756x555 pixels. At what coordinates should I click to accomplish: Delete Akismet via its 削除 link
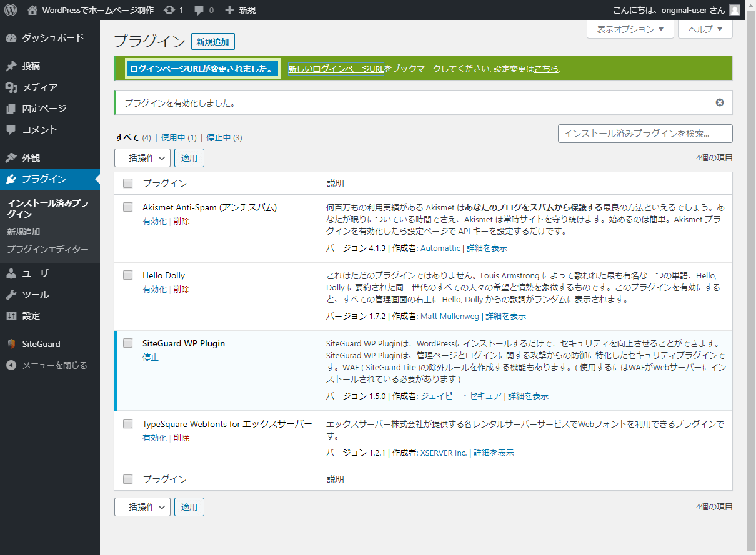(x=181, y=221)
